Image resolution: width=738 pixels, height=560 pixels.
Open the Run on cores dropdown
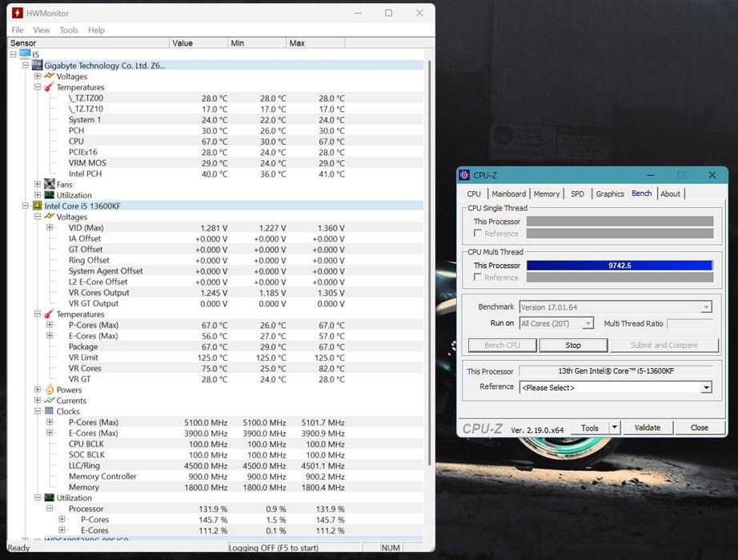click(x=588, y=323)
